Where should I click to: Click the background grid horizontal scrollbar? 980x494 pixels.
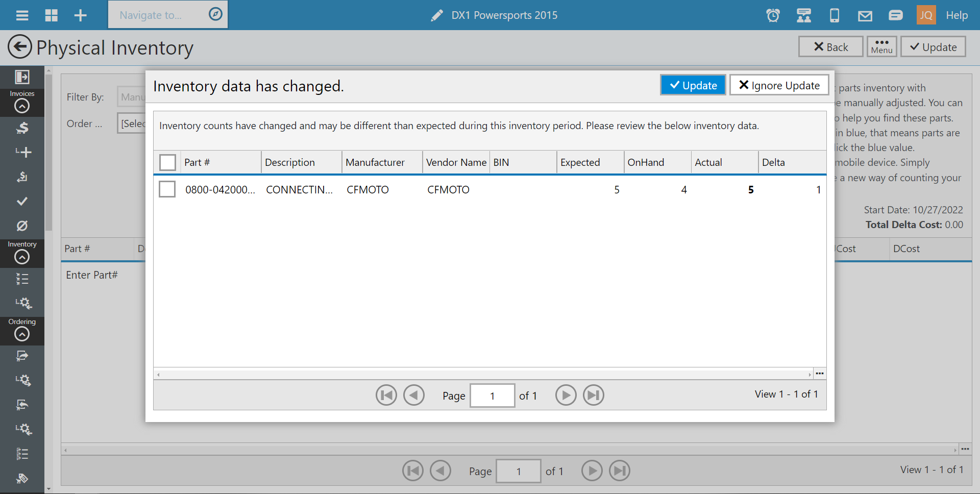(510, 450)
